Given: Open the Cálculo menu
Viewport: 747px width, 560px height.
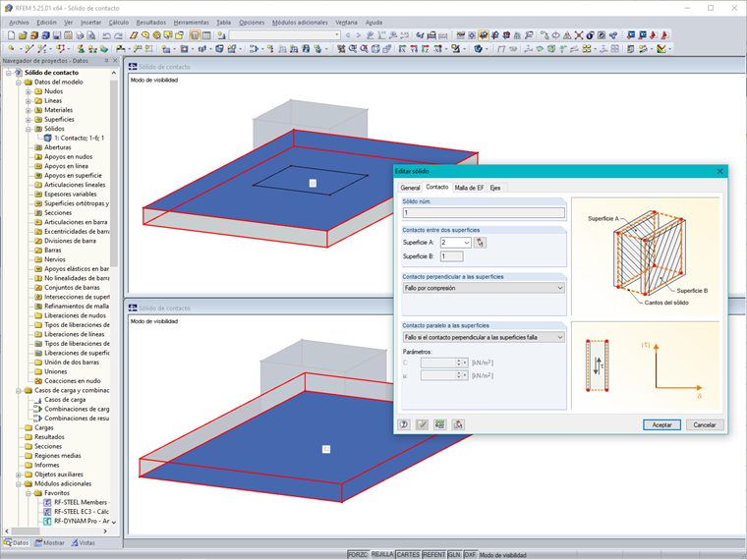Looking at the screenshot, I should click(x=119, y=23).
